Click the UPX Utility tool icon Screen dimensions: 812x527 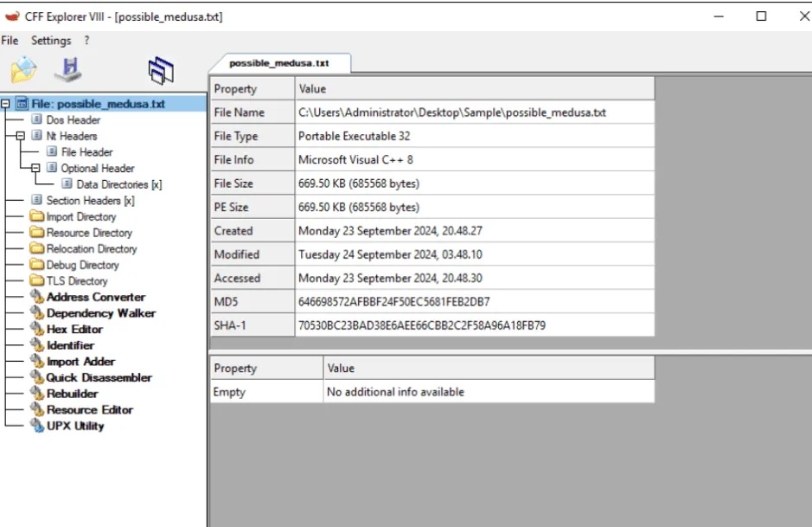(x=37, y=425)
